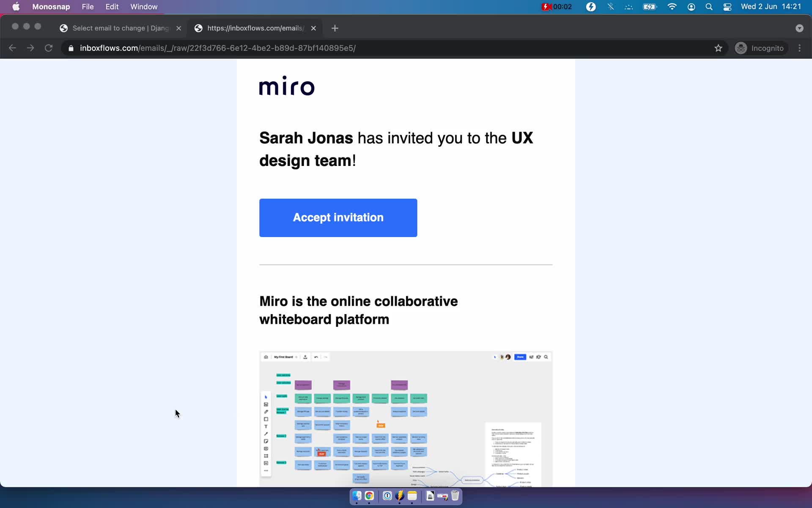Open the document file in the dock
Viewport: 812px width, 508px height.
coord(430,496)
